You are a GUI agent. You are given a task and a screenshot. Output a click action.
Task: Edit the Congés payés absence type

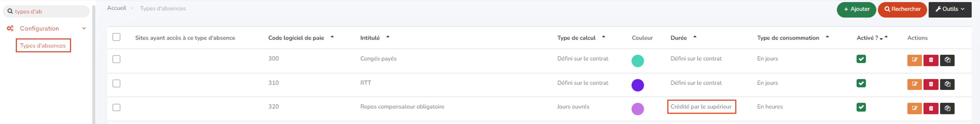click(x=914, y=60)
